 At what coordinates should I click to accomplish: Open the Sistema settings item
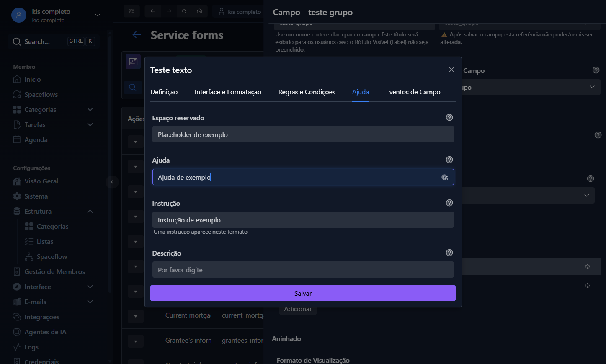point(36,196)
